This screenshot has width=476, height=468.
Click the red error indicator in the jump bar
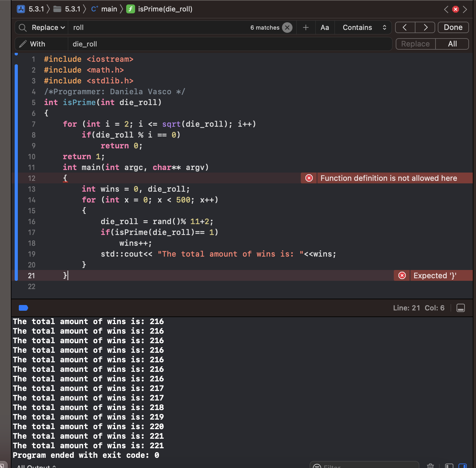pos(456,9)
